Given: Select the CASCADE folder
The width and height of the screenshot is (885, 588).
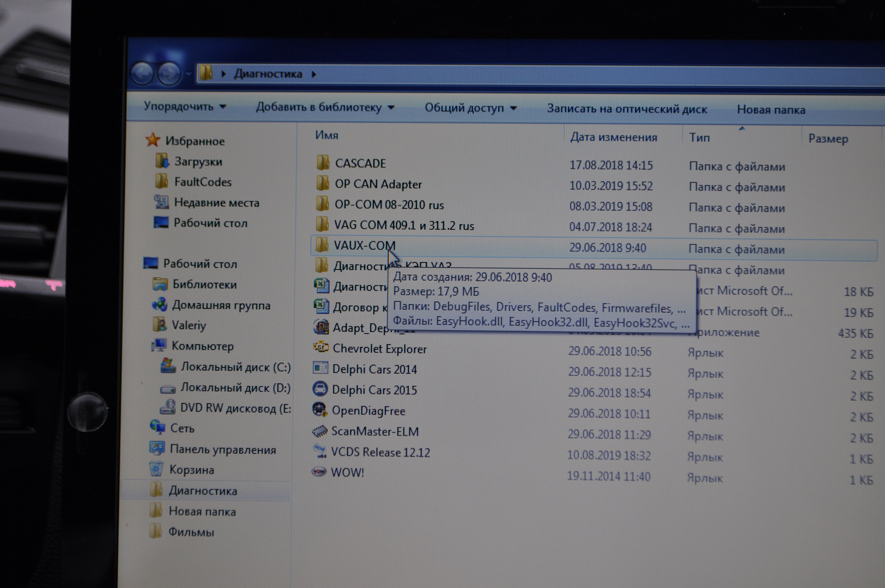Looking at the screenshot, I should pyautogui.click(x=360, y=164).
